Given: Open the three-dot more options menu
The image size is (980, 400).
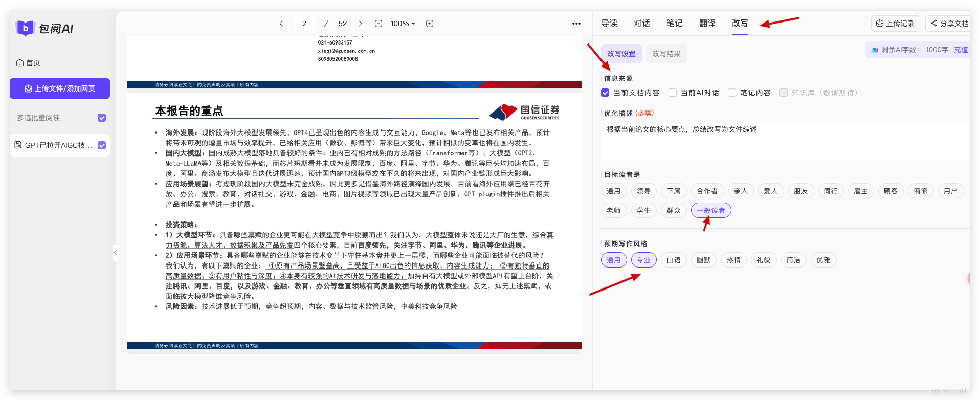Looking at the screenshot, I should click(576, 24).
